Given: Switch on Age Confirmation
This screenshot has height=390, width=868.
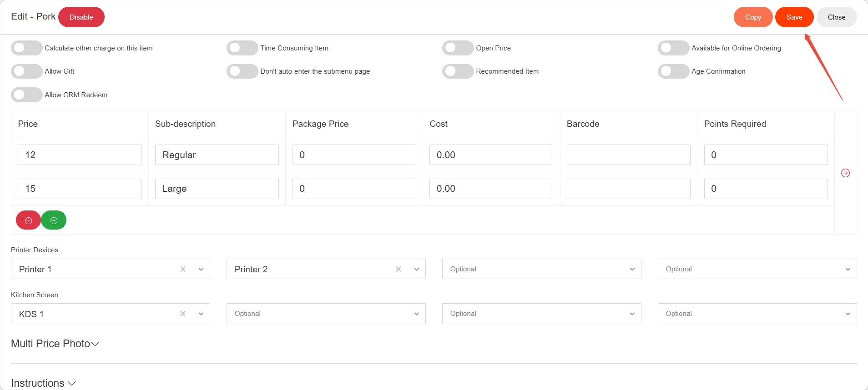Looking at the screenshot, I should pos(673,71).
